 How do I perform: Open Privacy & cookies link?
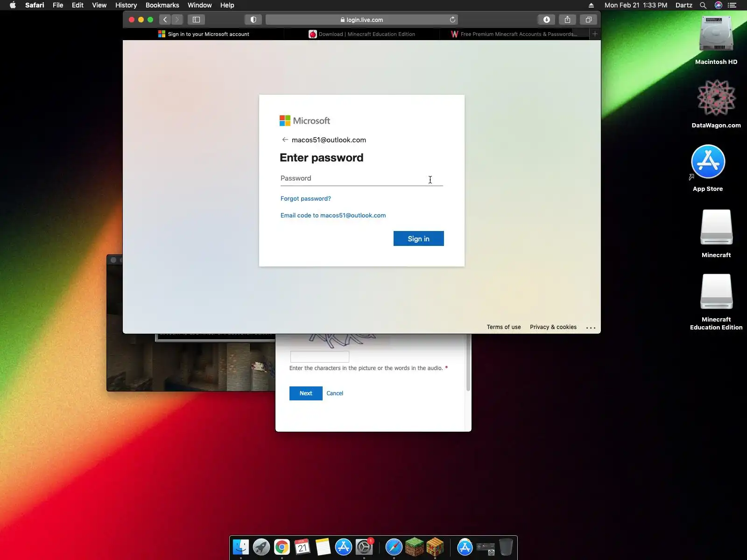[x=553, y=327]
